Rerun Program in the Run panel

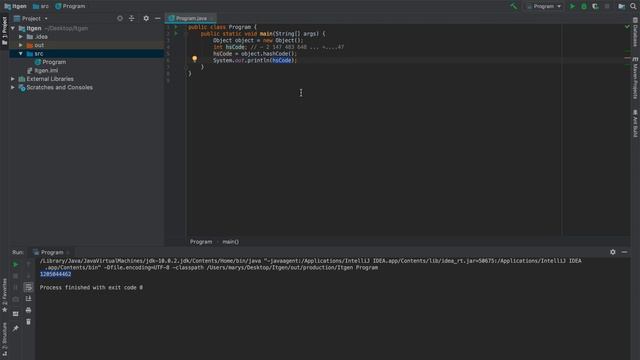click(x=16, y=264)
